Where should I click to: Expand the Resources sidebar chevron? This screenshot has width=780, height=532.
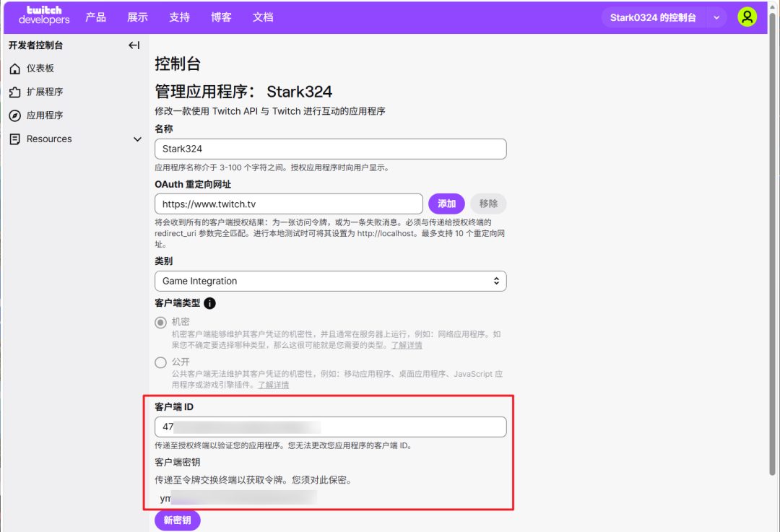click(137, 139)
